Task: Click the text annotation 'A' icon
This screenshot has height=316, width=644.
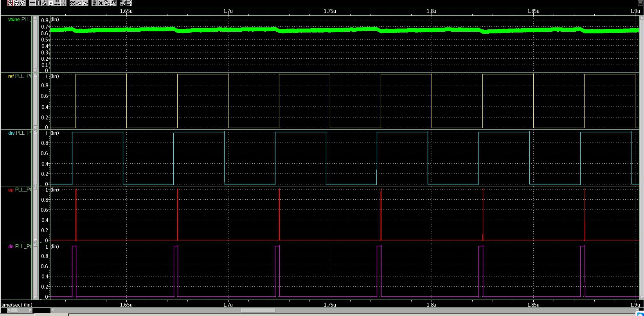Action: coord(51,3)
